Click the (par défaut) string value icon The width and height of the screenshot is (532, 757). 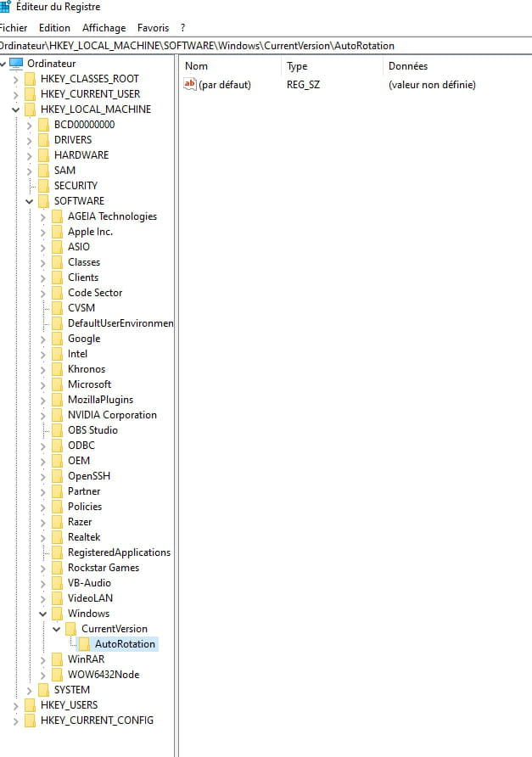pyautogui.click(x=190, y=84)
